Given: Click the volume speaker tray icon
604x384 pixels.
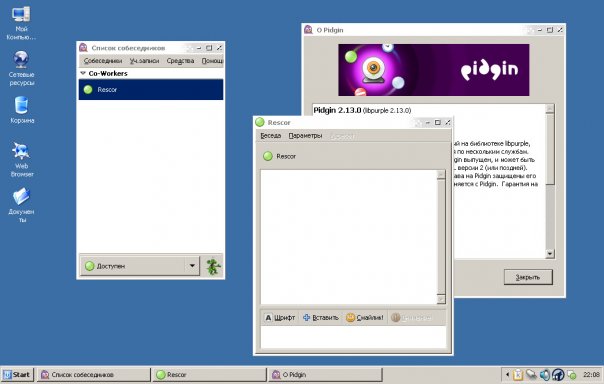Looking at the screenshot, I should coord(545,375).
